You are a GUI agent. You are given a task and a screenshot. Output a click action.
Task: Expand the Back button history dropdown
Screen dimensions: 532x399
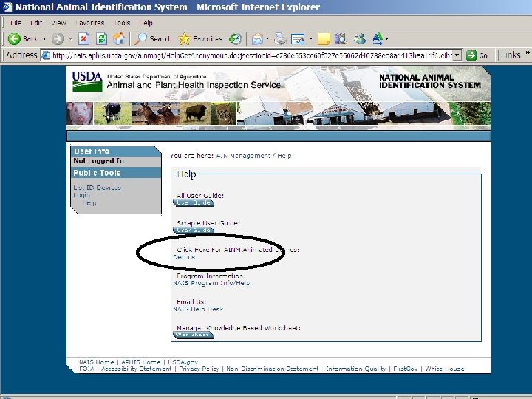coord(44,38)
